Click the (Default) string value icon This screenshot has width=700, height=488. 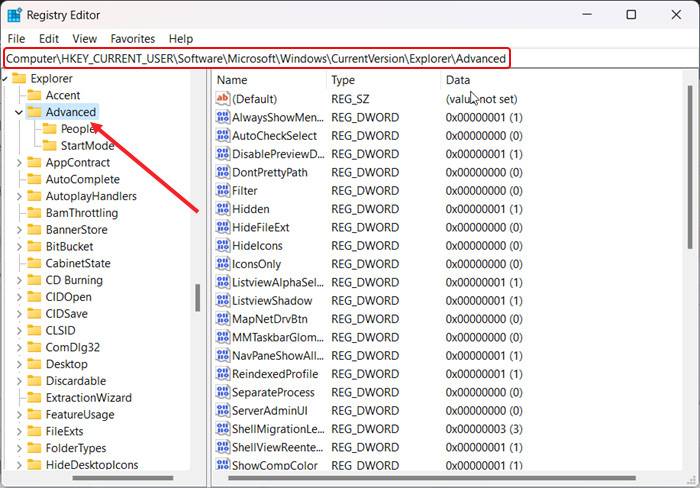point(222,99)
